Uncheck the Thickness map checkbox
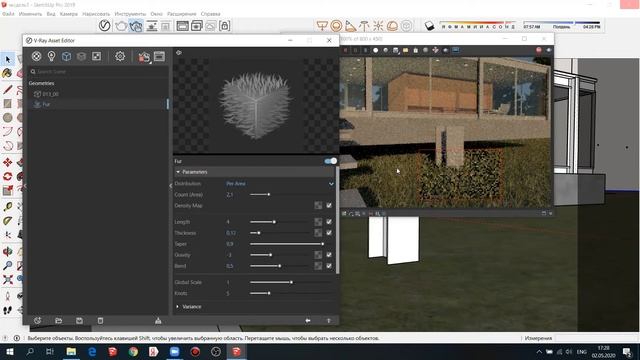The image size is (640, 360). (329, 233)
